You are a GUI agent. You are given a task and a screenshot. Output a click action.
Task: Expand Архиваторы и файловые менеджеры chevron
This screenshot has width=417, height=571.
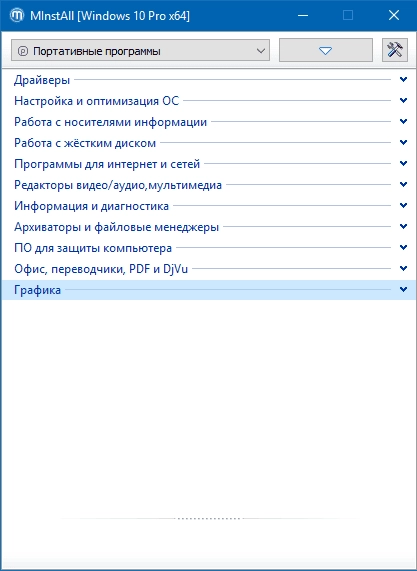(x=403, y=226)
